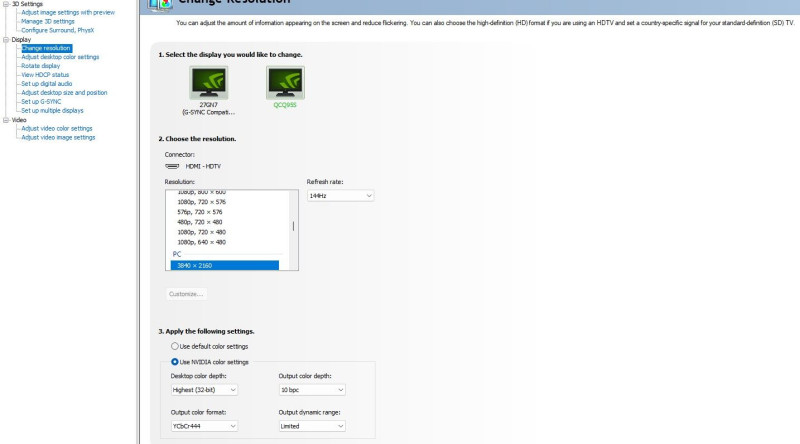Open the Refresh rate 144Hz dropdown
This screenshot has width=800, height=444.
(340, 196)
